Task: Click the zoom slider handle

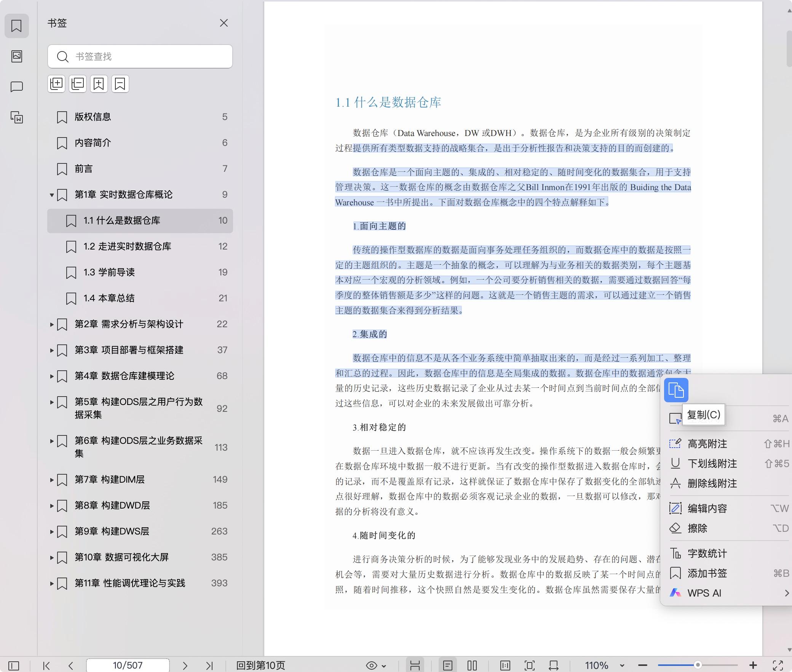Action: tap(698, 665)
